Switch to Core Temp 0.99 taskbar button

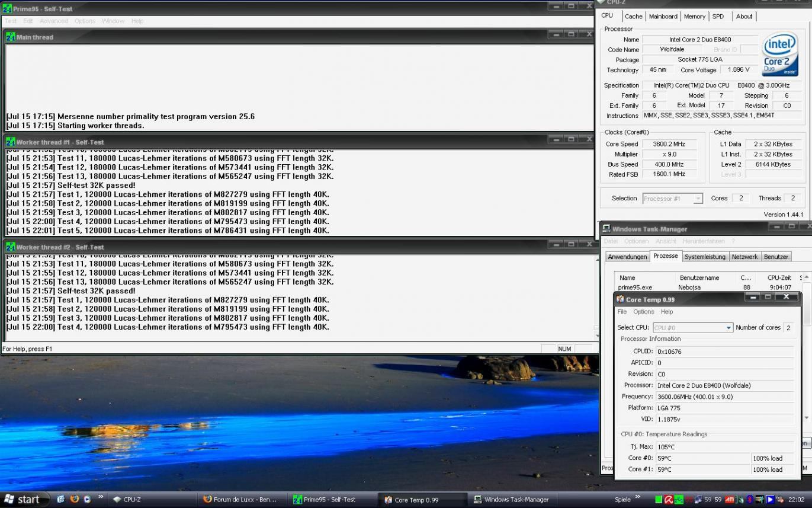point(423,499)
